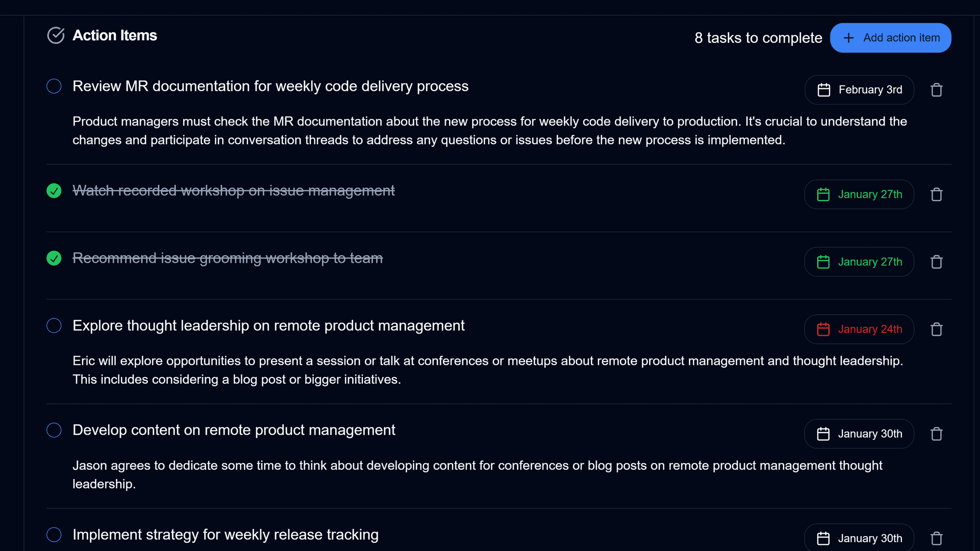980x551 pixels.
Task: Click the plus icon in Add action item
Action: pos(848,38)
